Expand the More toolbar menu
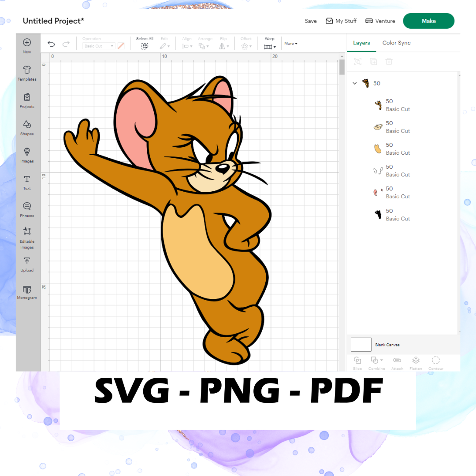 [291, 43]
